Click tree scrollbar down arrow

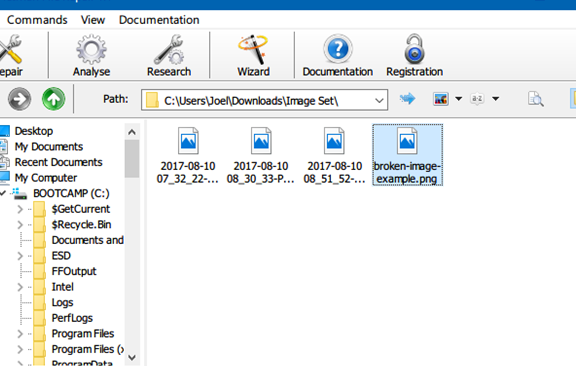click(x=132, y=357)
